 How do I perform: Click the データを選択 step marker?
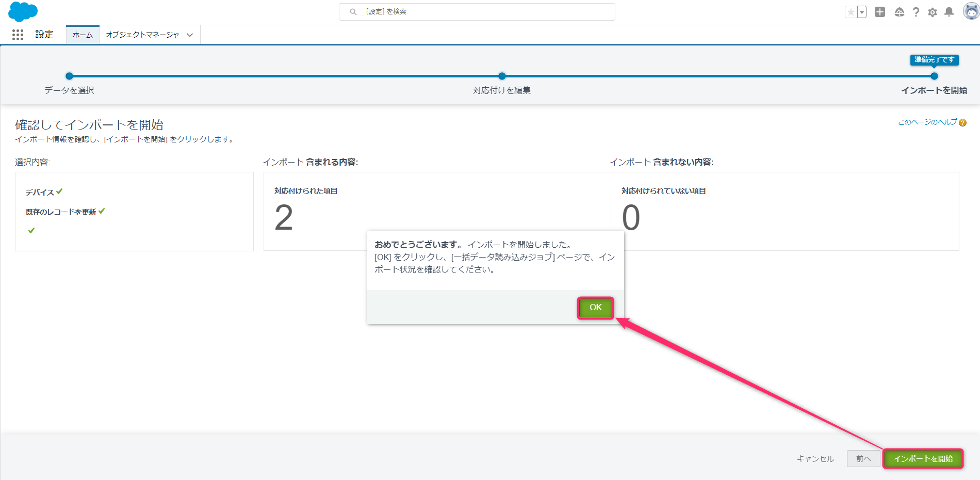[x=70, y=76]
